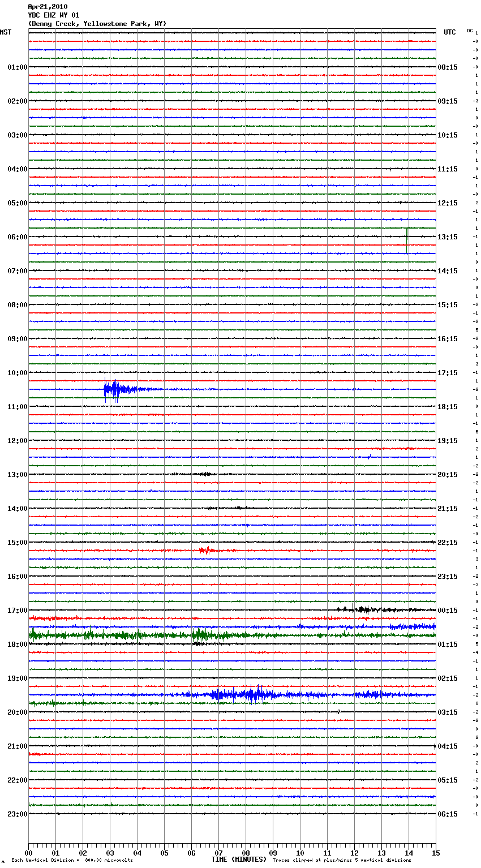
Task: Click the 13:15 UTC time label
Action: point(448,237)
